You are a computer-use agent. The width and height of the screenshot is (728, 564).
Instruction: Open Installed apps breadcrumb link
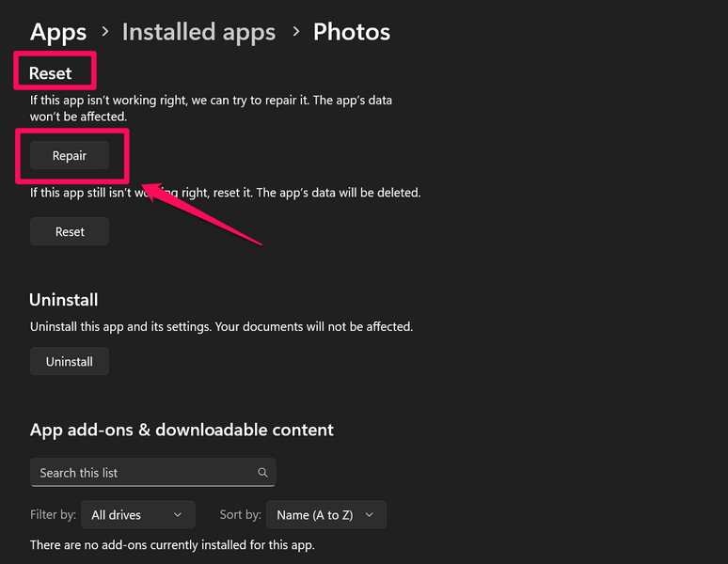tap(198, 32)
